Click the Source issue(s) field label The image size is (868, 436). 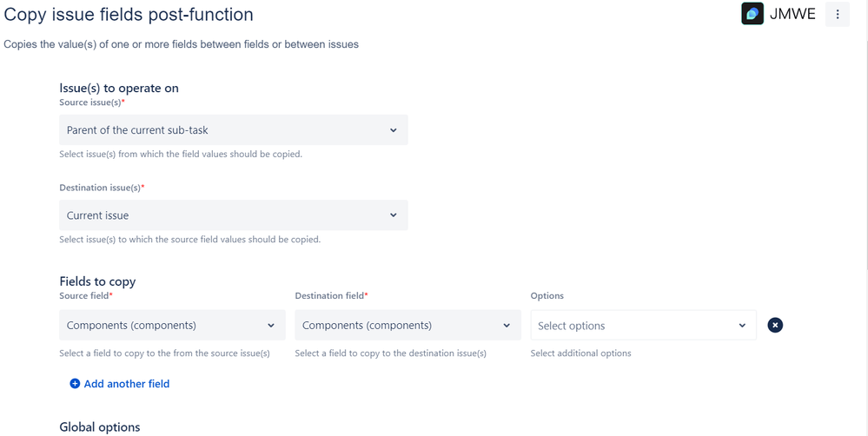pos(90,102)
